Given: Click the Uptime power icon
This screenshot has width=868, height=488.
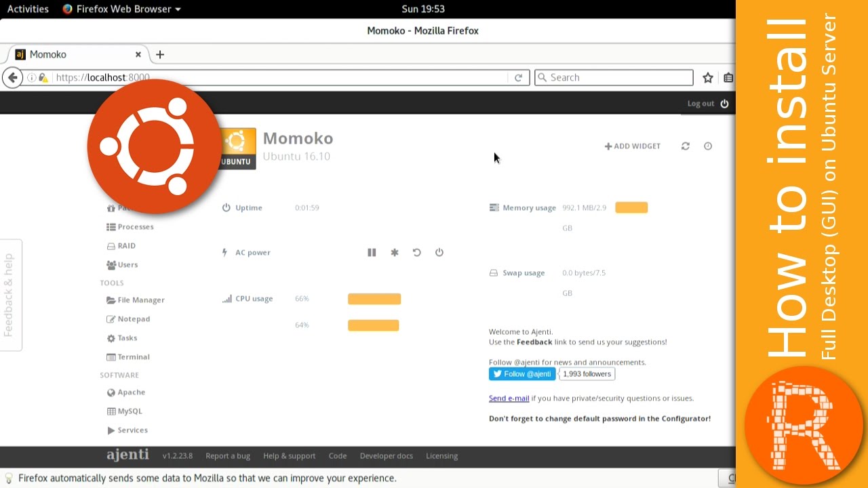Looking at the screenshot, I should pyautogui.click(x=226, y=208).
